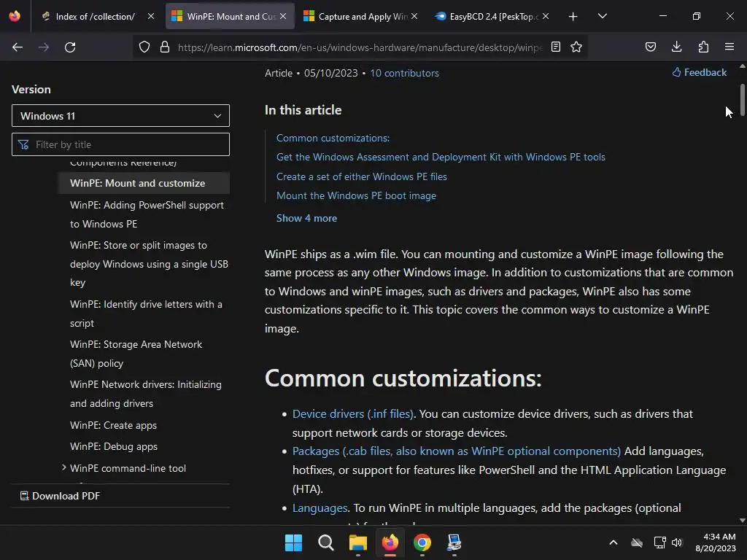Open WinPE Network drivers article
Image resolution: width=747 pixels, height=560 pixels.
click(x=146, y=394)
